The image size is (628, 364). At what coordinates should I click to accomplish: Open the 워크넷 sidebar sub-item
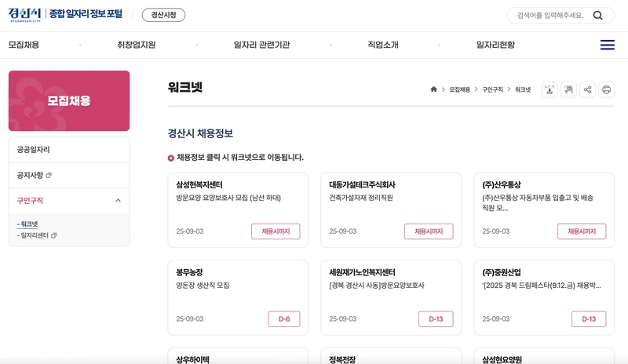(27, 224)
